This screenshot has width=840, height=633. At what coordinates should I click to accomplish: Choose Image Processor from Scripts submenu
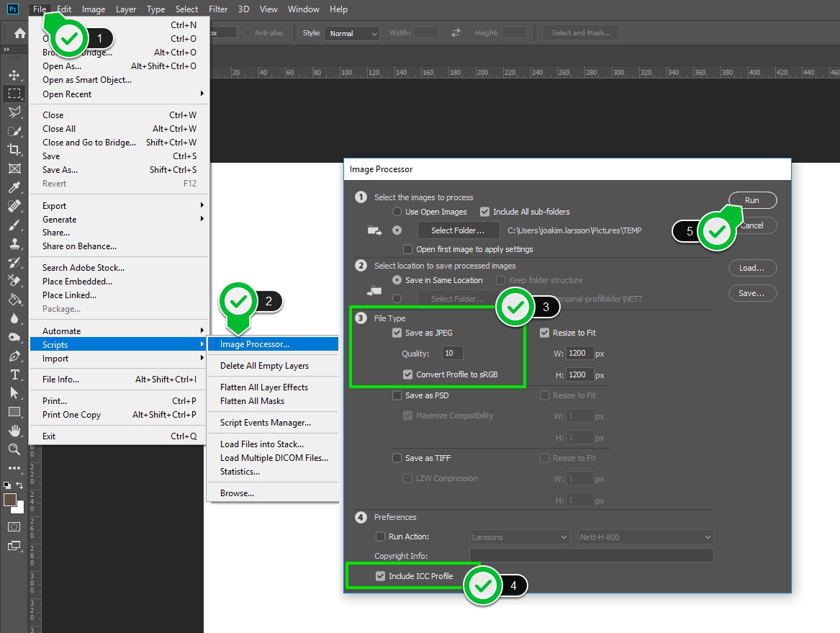point(273,344)
